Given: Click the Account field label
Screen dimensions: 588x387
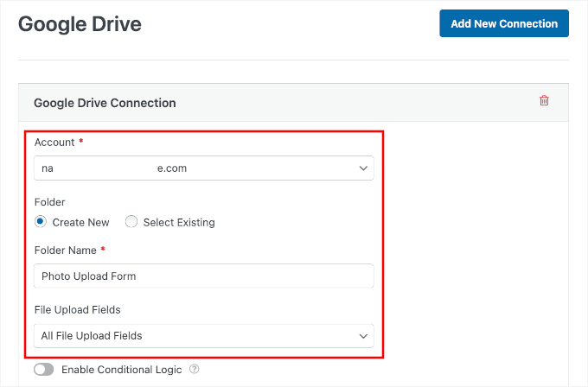Looking at the screenshot, I should point(54,143).
